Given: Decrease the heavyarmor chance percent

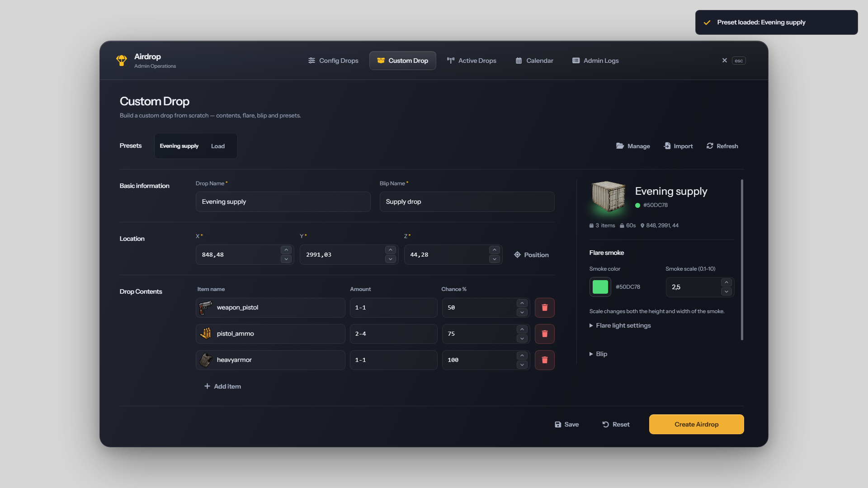Looking at the screenshot, I should point(522,365).
